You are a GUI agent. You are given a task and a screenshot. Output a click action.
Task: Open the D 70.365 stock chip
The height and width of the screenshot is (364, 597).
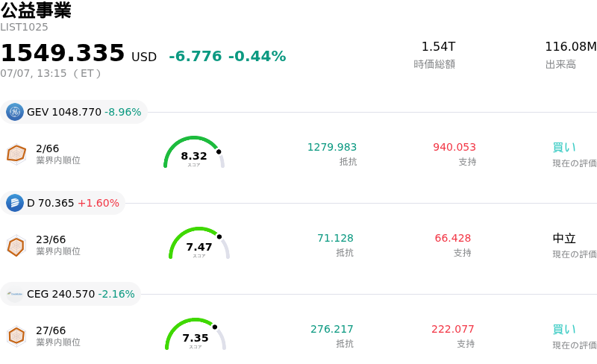(x=63, y=203)
